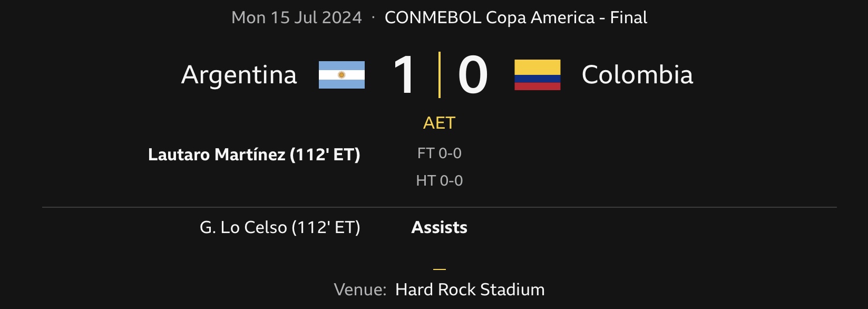This screenshot has height=309, width=868.
Task: Click the dot separator after the date
Action: tap(373, 17)
